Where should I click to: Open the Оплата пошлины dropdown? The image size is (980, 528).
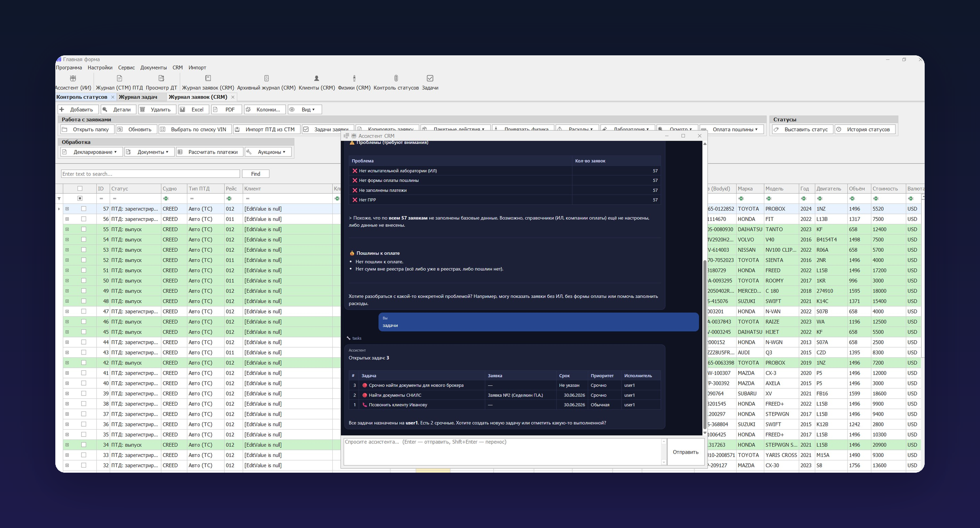click(x=731, y=129)
